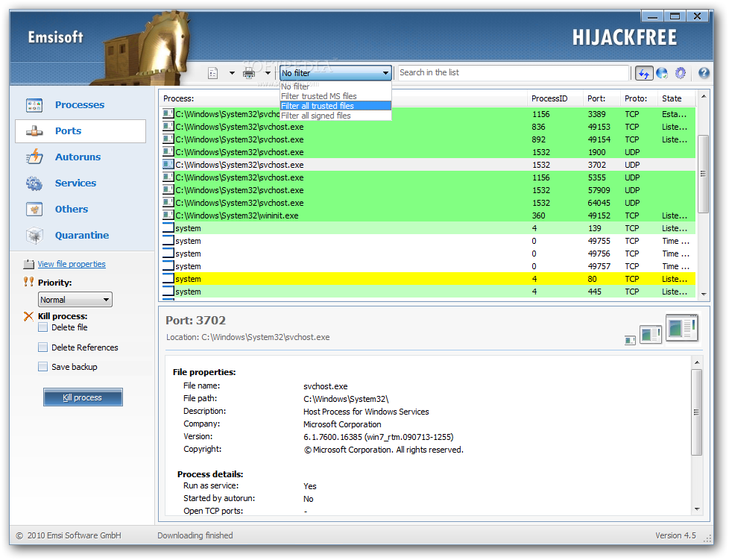Click the report document toolbar icon

(212, 73)
